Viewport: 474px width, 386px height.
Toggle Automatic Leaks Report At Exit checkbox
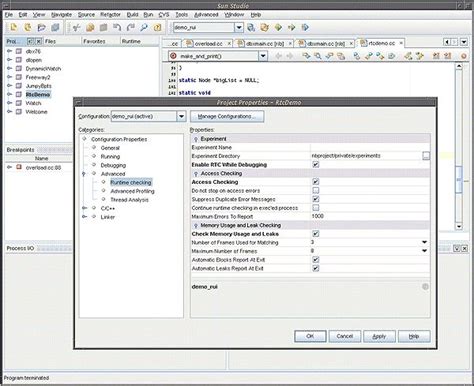click(316, 268)
